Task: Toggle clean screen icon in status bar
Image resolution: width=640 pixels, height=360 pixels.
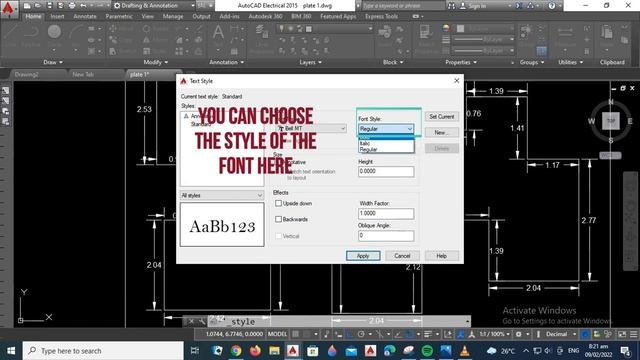Action: tap(622, 334)
